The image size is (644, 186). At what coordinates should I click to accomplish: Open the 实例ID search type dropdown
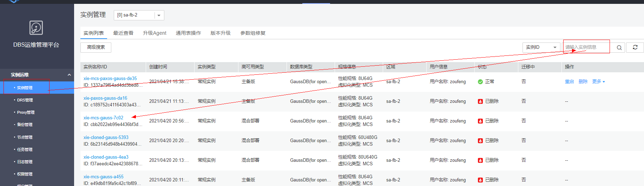pyautogui.click(x=541, y=47)
